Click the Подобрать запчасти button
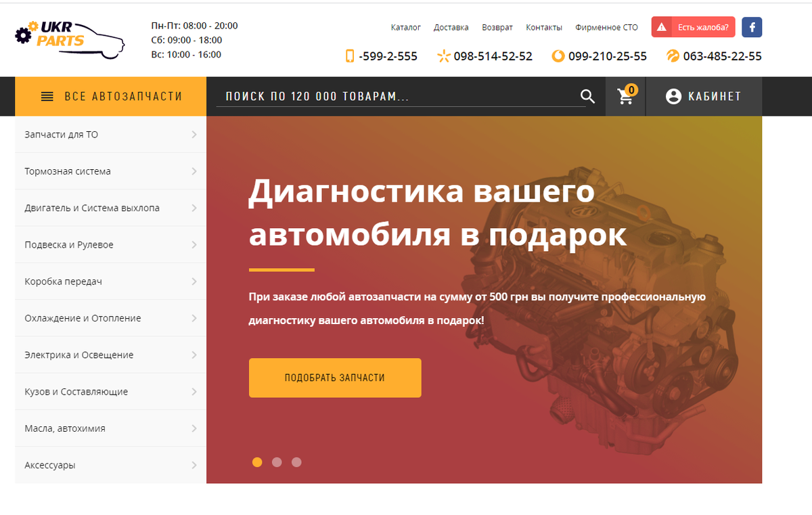Image resolution: width=812 pixels, height=515 pixels. click(335, 378)
